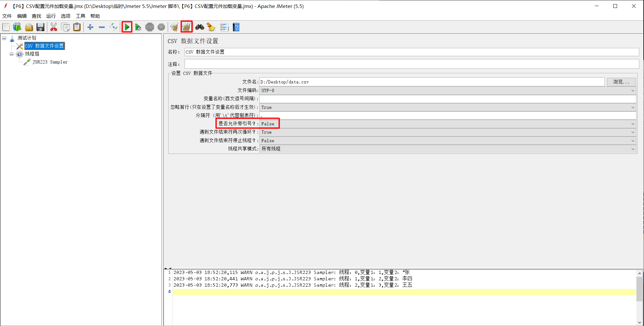Select the CSV 数据文件设置 tree item
Viewport: 644px width, 326px height.
45,46
